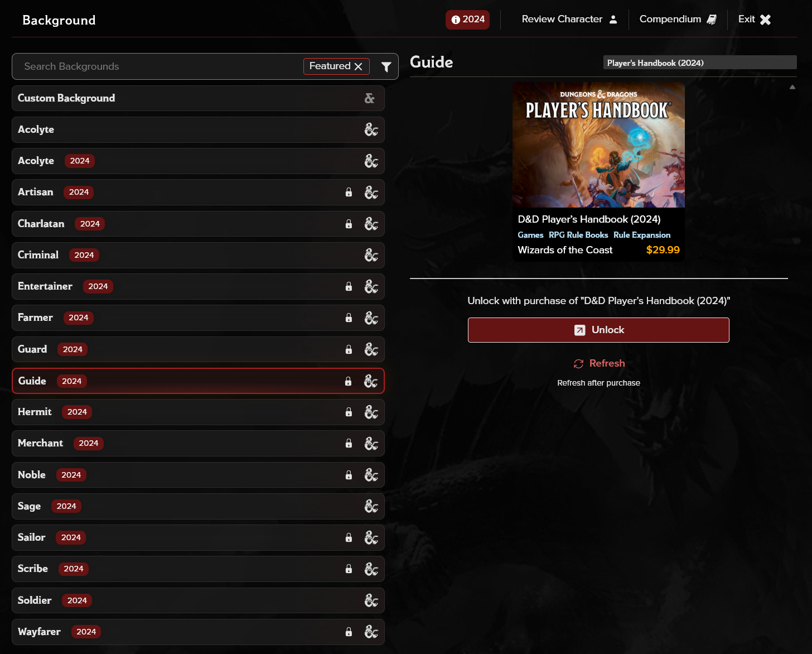The height and width of the screenshot is (654, 812).
Task: Choose the Noble background
Action: click(x=198, y=475)
